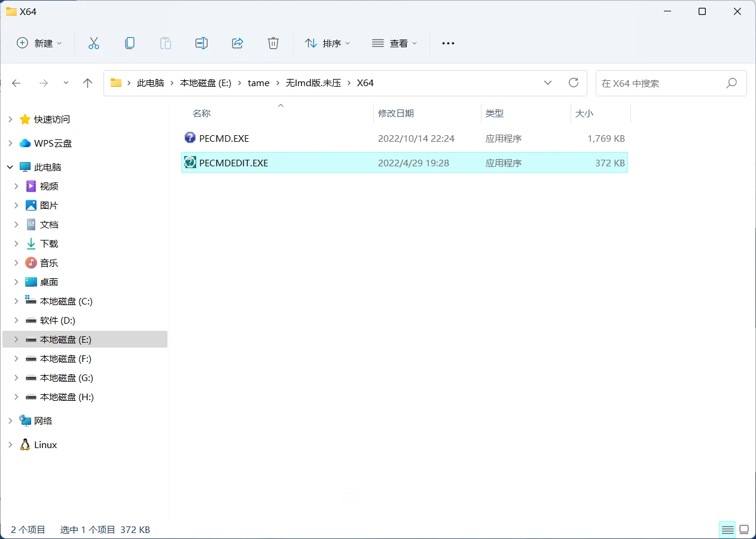This screenshot has height=539, width=756.
Task: Select 桌面 in navigation pane
Action: 49,282
